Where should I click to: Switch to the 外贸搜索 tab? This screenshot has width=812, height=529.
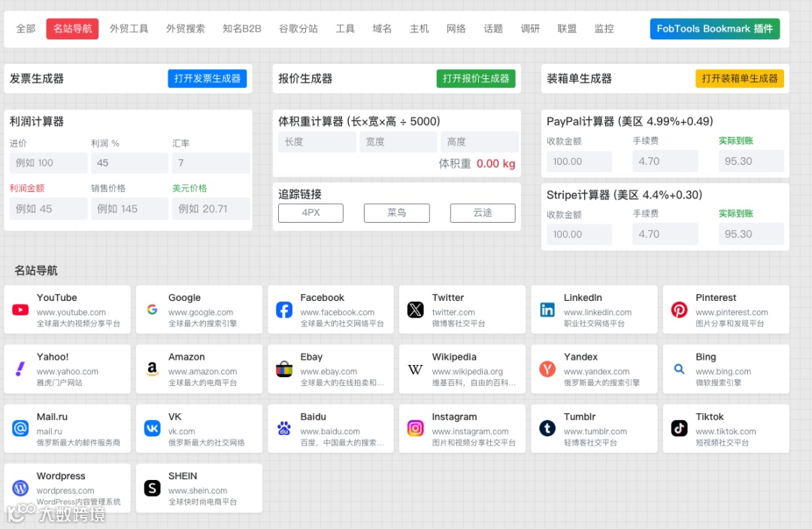pos(186,29)
